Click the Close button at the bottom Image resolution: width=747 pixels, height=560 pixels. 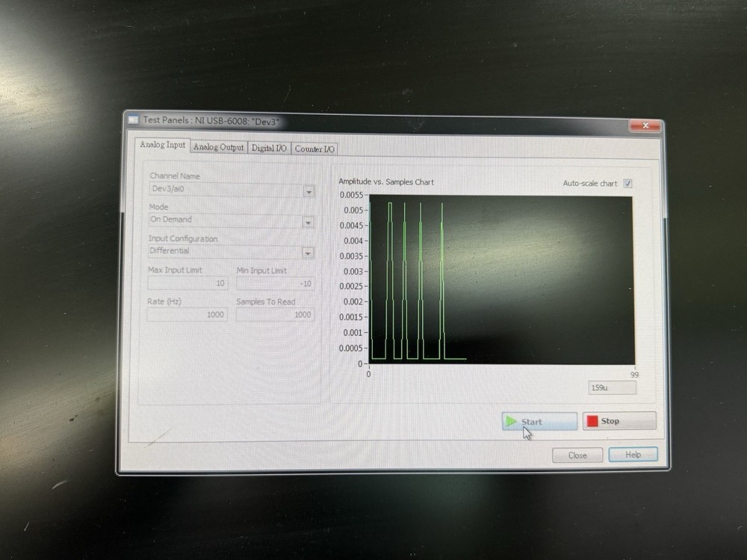(x=577, y=455)
